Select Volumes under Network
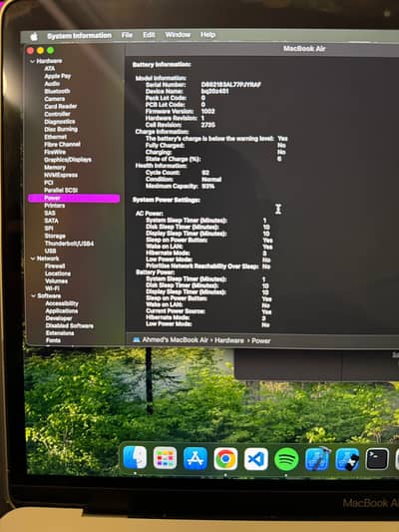Image resolution: width=399 pixels, height=532 pixels. [x=56, y=280]
